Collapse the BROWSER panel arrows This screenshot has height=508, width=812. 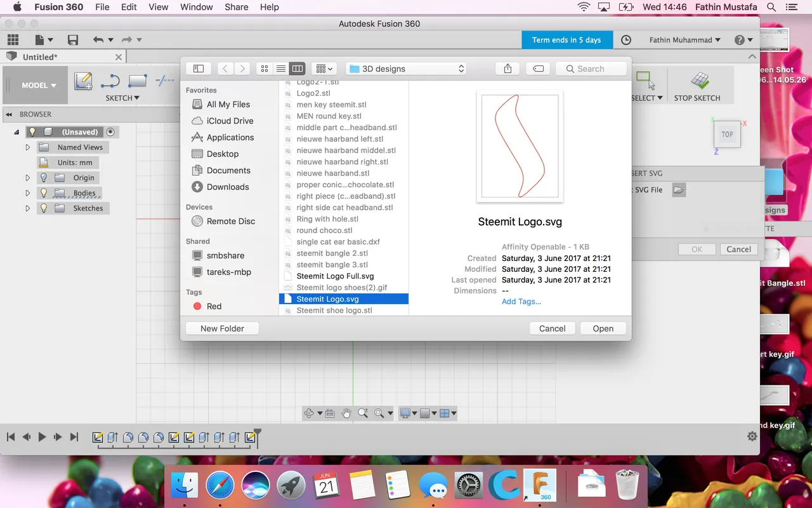(10, 114)
